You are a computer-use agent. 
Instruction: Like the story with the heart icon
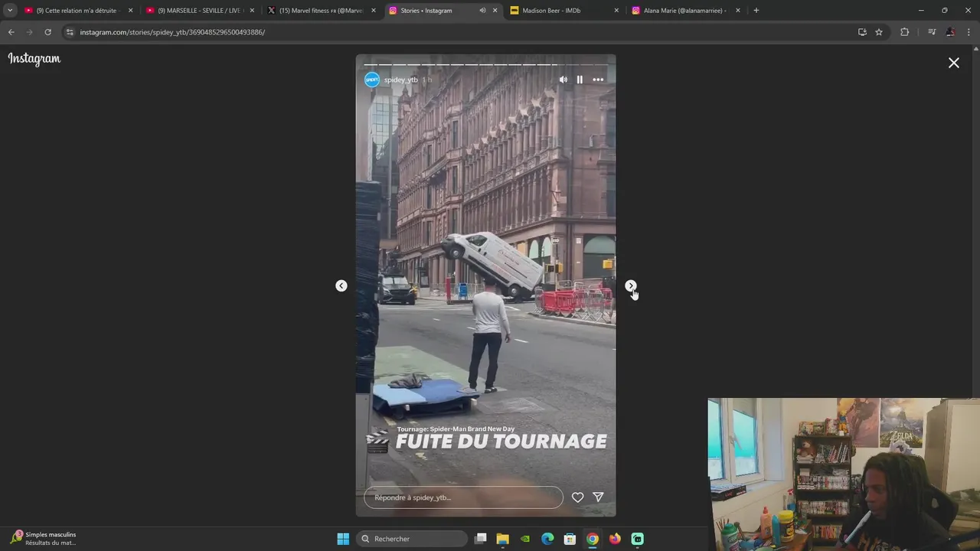pyautogui.click(x=578, y=497)
